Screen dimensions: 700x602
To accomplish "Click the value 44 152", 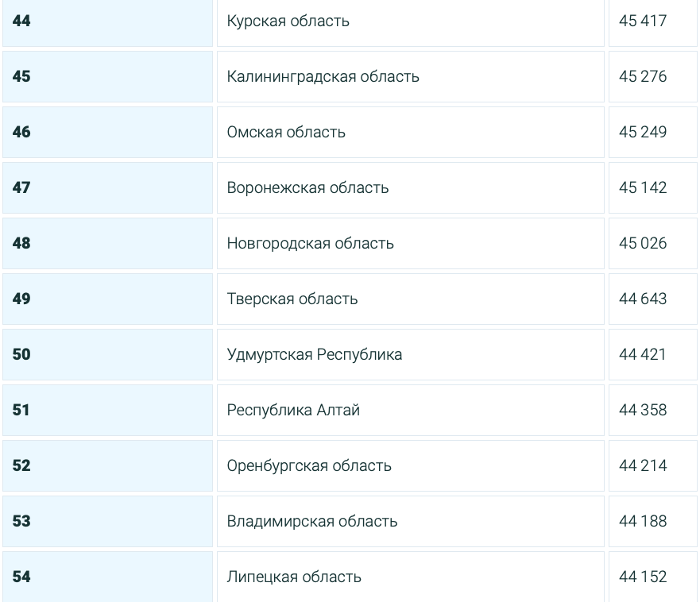I will pyautogui.click(x=643, y=577).
